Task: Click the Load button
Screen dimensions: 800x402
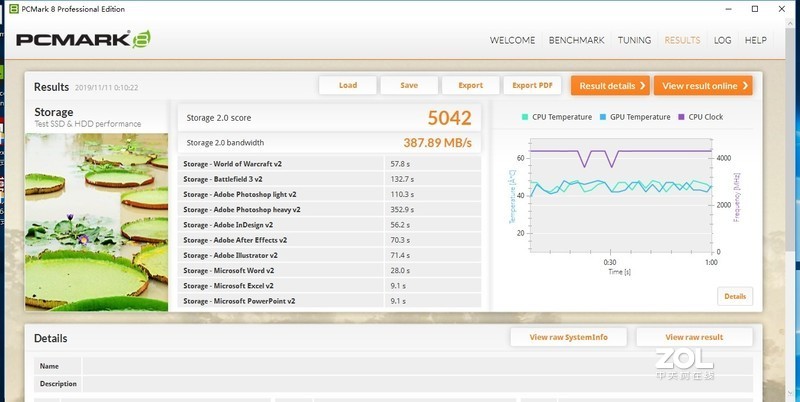Action: coord(348,86)
